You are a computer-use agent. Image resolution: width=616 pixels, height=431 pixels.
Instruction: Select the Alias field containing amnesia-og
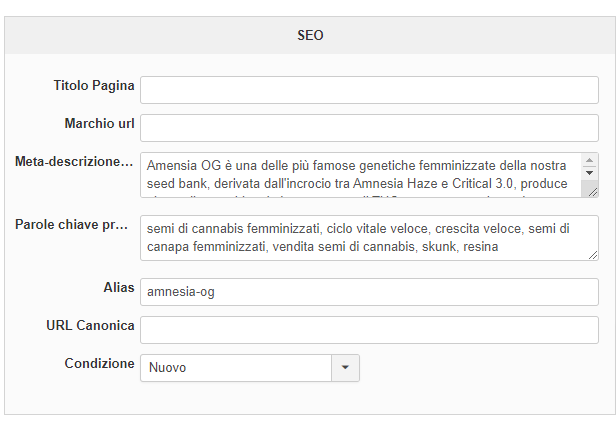coord(369,292)
